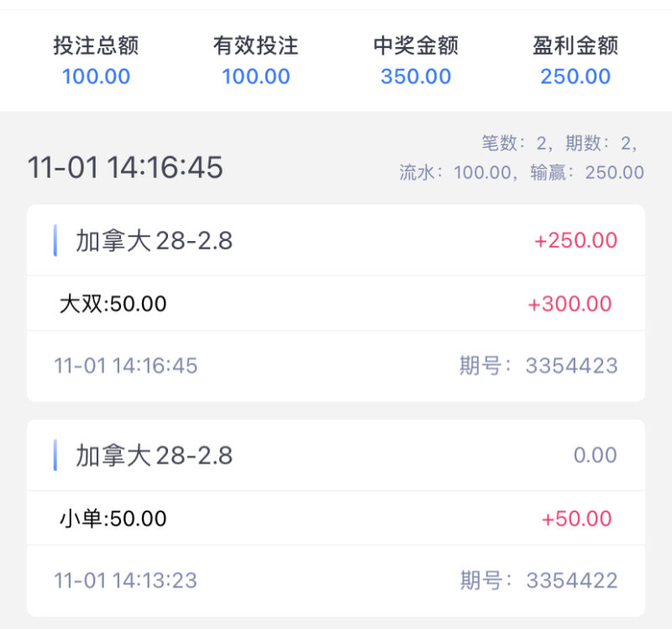Select the 大双:50.00 bet entry
This screenshot has width=672, height=629.
(x=112, y=304)
